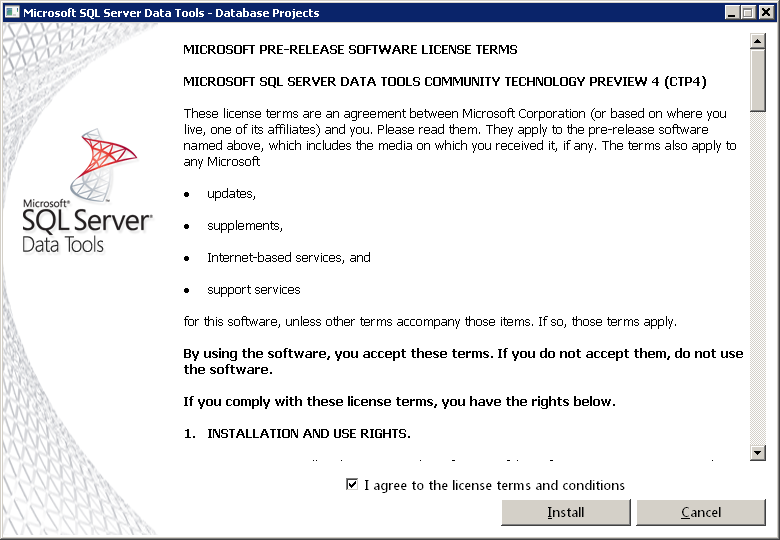780x540 pixels.
Task: Click the "supplements," bullet text
Action: click(245, 226)
